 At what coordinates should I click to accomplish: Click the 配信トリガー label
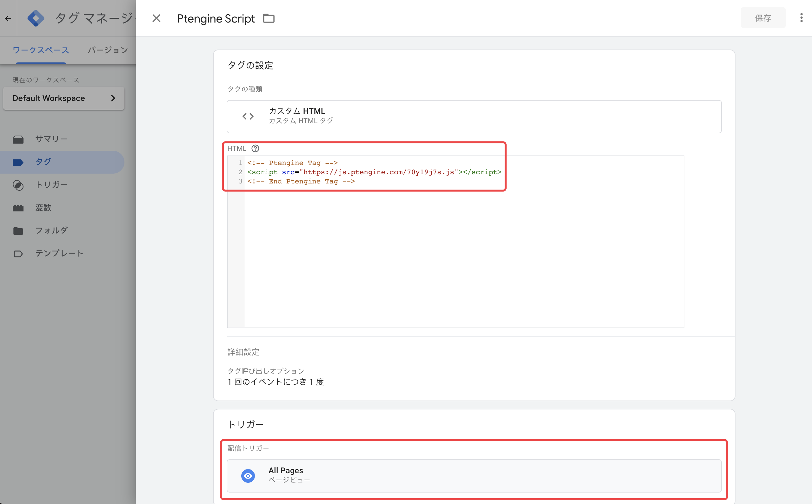tap(248, 448)
